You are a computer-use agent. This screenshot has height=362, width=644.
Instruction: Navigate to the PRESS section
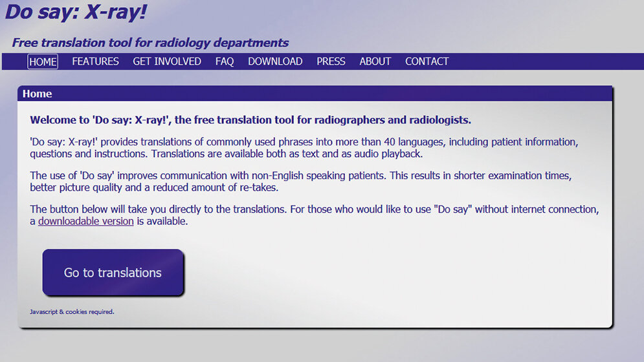pos(331,61)
